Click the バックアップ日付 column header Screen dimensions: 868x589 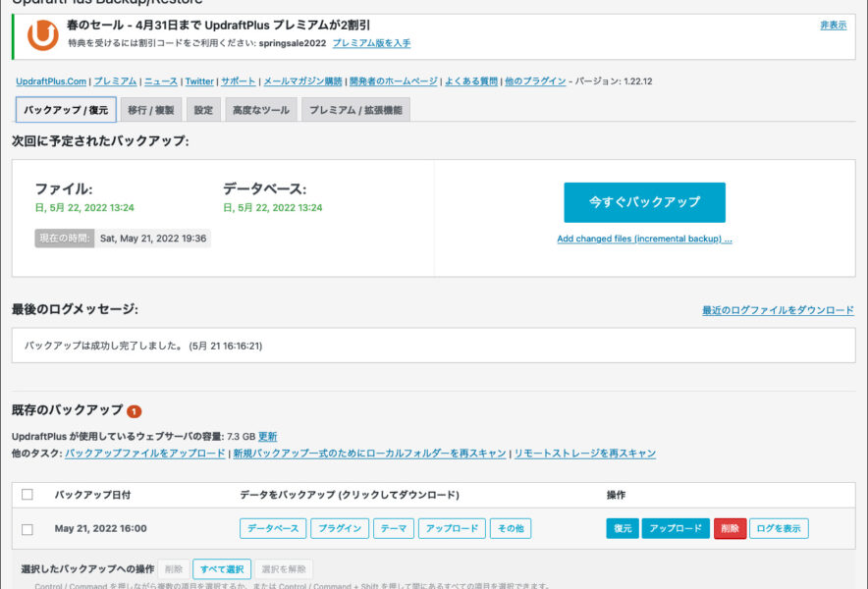pyautogui.click(x=92, y=495)
